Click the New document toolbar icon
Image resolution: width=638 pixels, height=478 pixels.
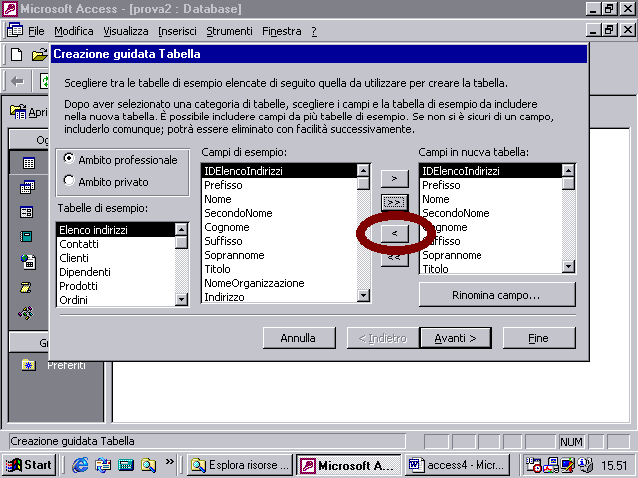(x=17, y=54)
